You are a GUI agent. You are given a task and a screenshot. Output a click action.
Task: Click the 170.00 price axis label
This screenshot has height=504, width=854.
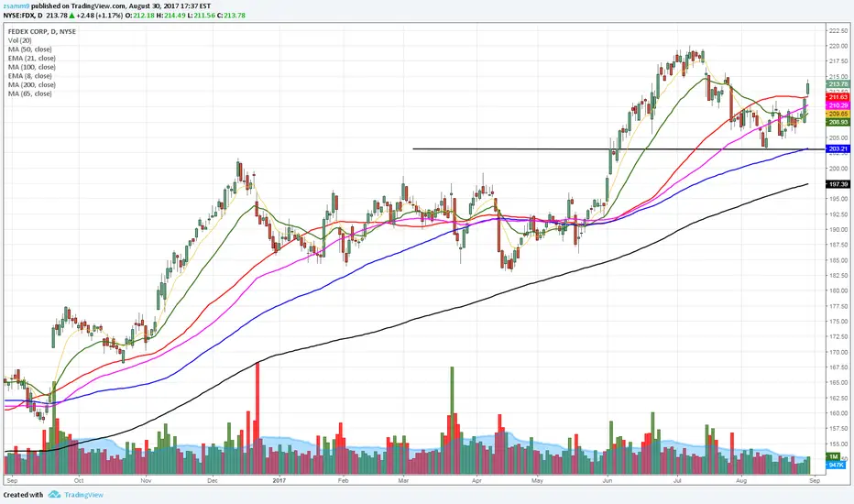[x=838, y=352]
